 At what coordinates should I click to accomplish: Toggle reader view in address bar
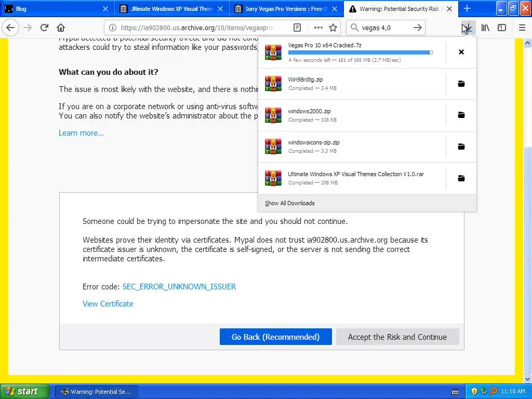click(297, 28)
